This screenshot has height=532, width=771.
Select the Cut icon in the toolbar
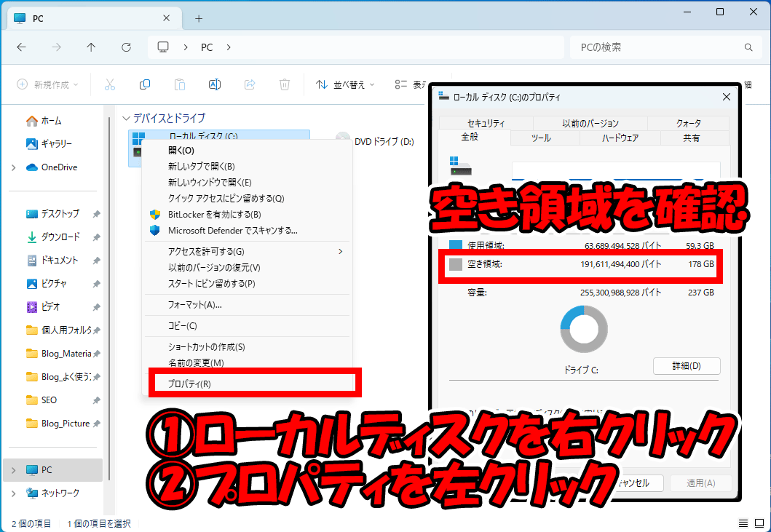[x=110, y=84]
